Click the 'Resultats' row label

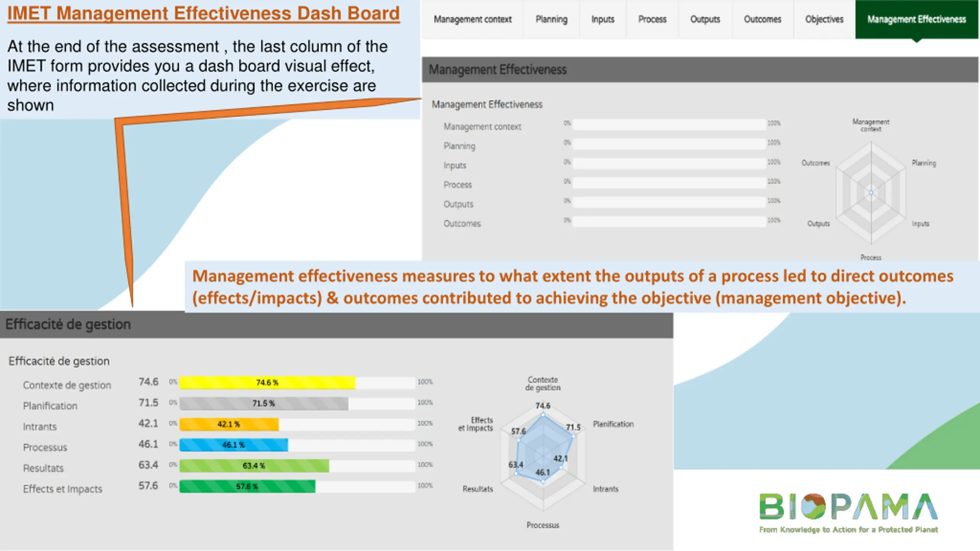pos(43,468)
